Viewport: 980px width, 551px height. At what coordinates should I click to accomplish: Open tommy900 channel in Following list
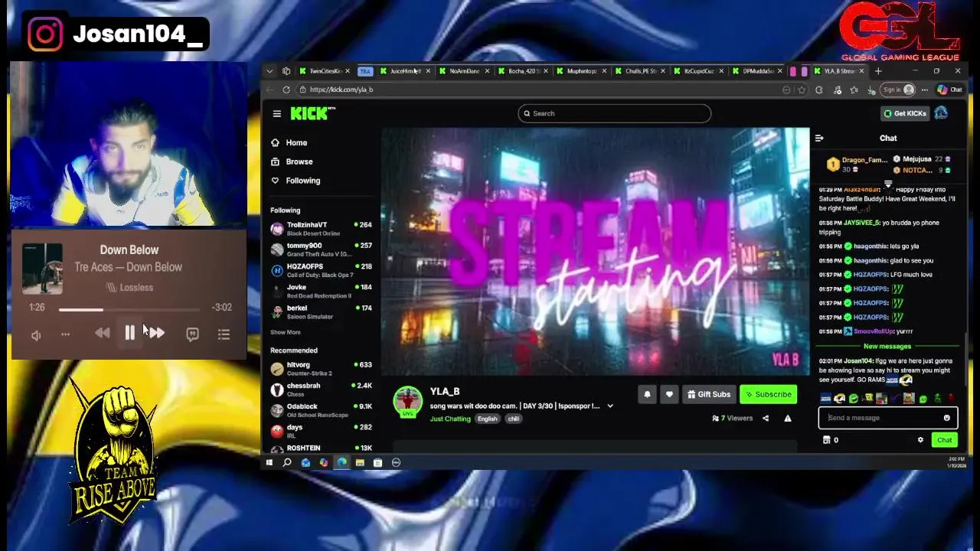321,249
